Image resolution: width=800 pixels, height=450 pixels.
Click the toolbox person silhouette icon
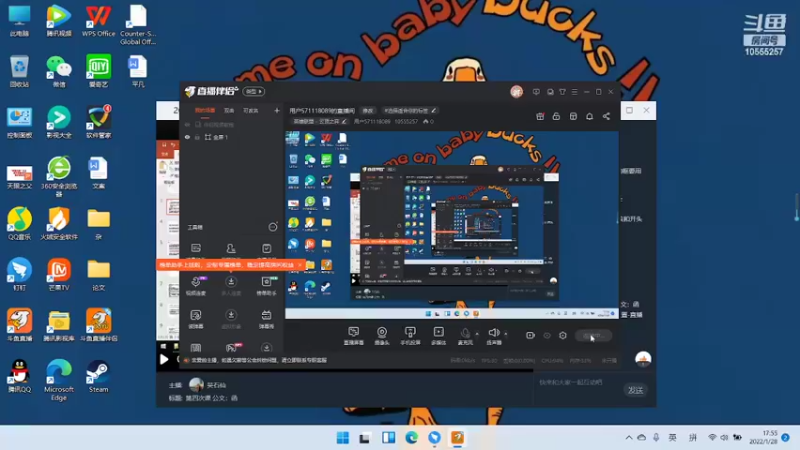pyautogui.click(x=231, y=248)
